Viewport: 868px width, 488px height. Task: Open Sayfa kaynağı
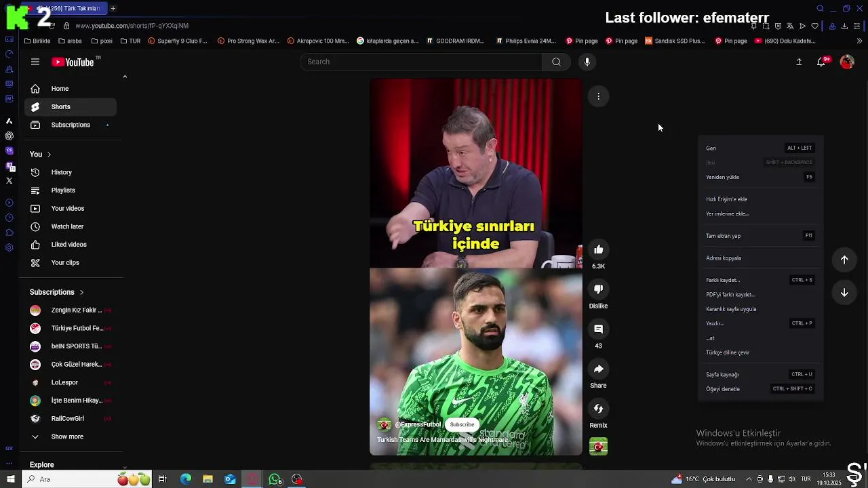tap(760, 374)
